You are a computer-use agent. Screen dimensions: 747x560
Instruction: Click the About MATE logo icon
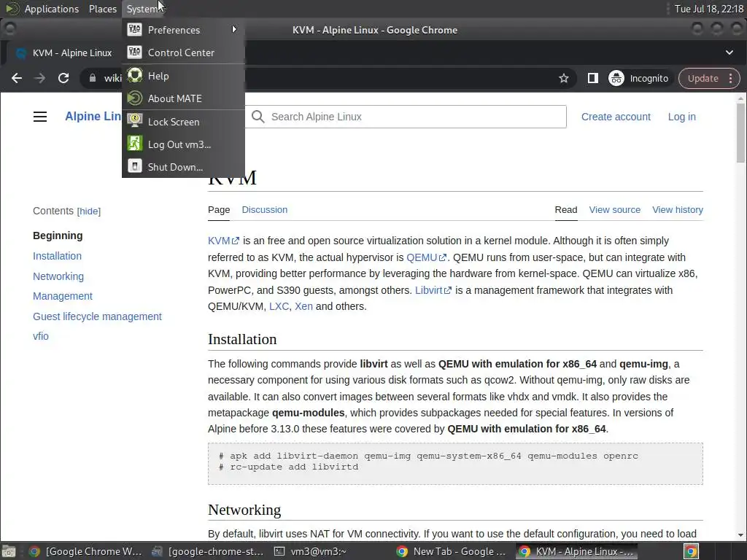pos(135,98)
